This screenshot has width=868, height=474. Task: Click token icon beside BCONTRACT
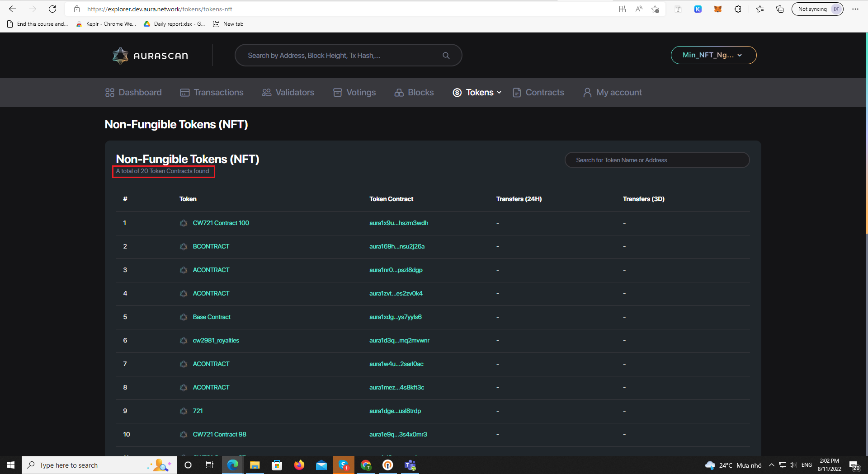click(184, 247)
